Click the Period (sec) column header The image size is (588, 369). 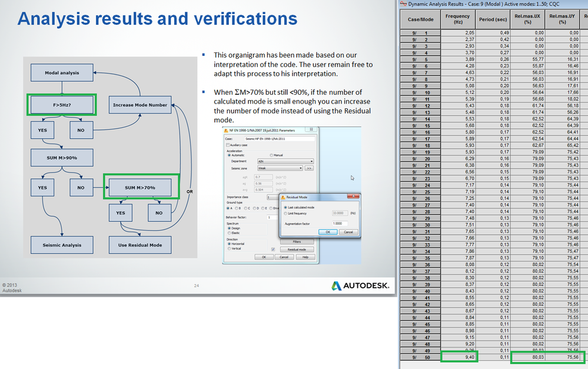pyautogui.click(x=493, y=19)
